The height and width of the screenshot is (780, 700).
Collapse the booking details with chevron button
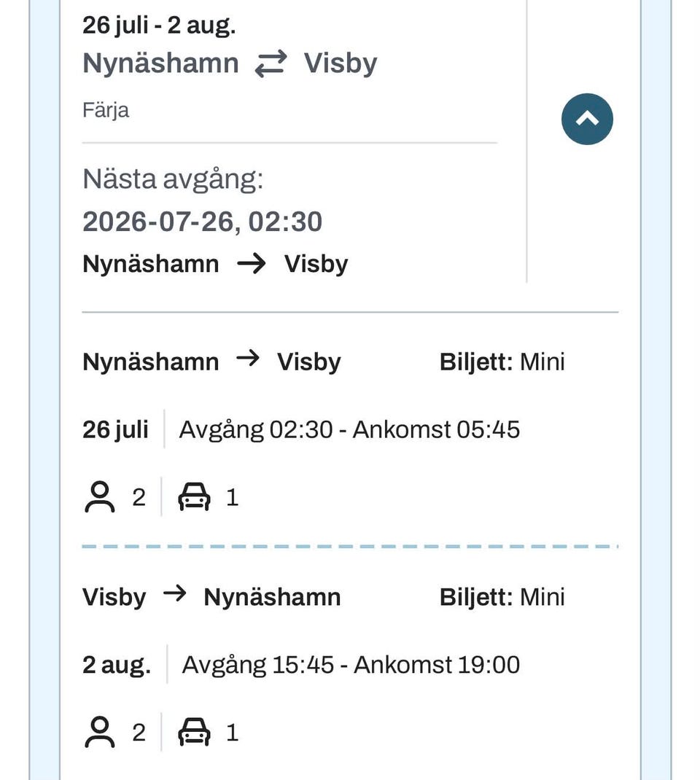click(x=587, y=119)
